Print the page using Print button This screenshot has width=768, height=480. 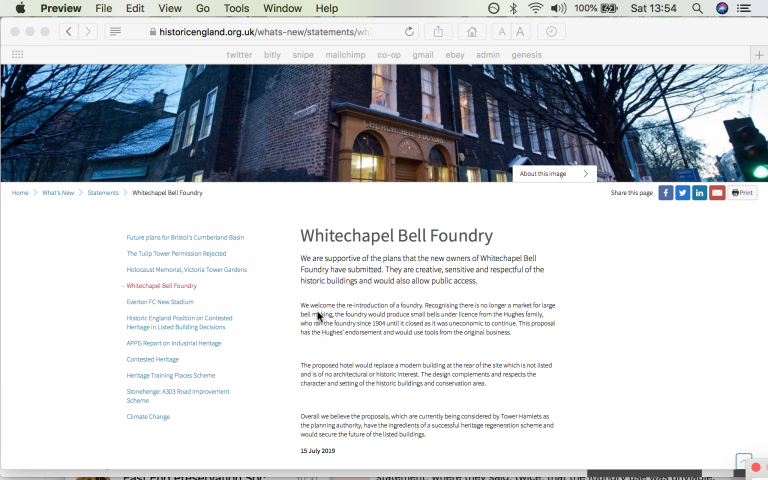point(742,193)
